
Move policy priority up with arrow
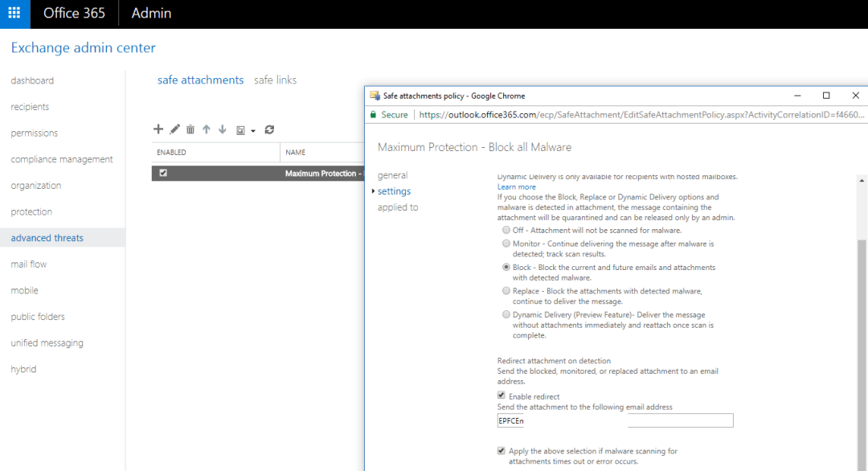coord(207,129)
